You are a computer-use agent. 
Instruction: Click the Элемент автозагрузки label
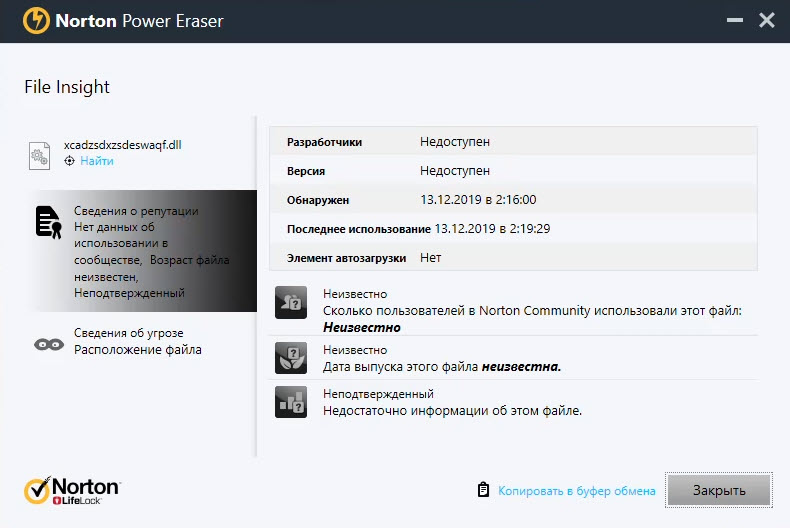(346, 258)
